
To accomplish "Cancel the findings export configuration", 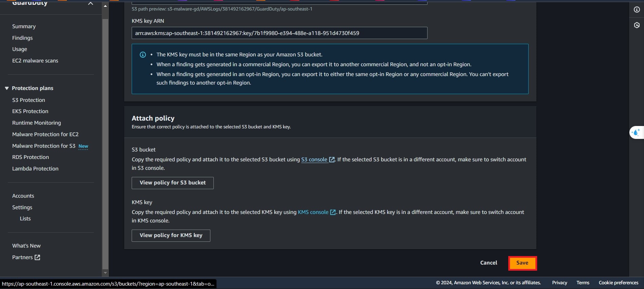I will point(488,263).
